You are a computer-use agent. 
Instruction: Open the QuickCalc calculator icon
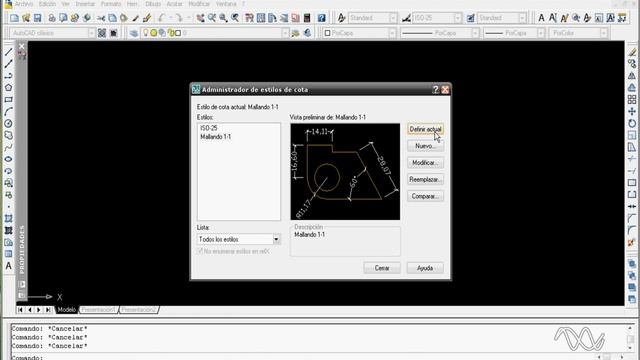[307, 18]
